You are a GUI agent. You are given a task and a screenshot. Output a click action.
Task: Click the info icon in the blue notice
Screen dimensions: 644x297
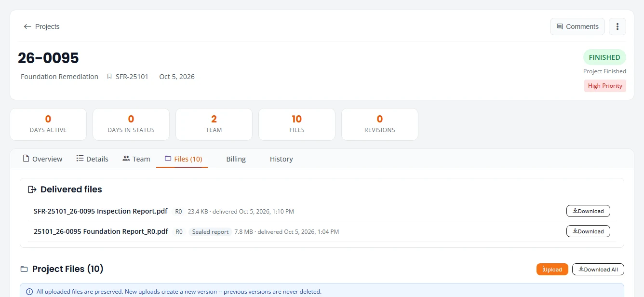coord(29,292)
